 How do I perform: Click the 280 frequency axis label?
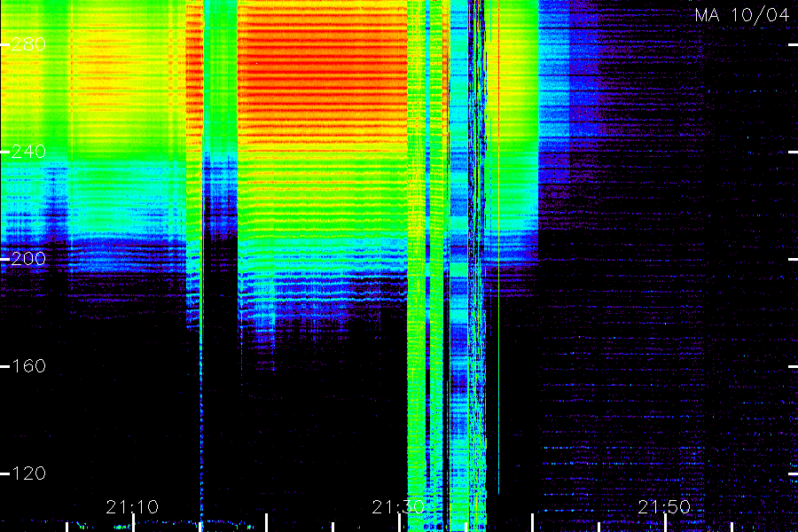(28, 44)
